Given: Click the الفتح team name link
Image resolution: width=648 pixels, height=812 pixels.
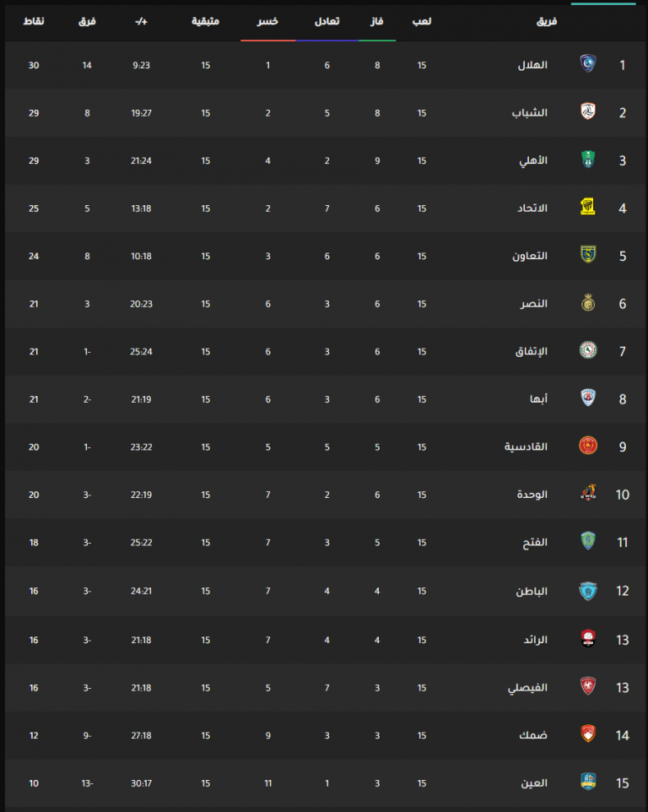Looking at the screenshot, I should click(x=535, y=543).
